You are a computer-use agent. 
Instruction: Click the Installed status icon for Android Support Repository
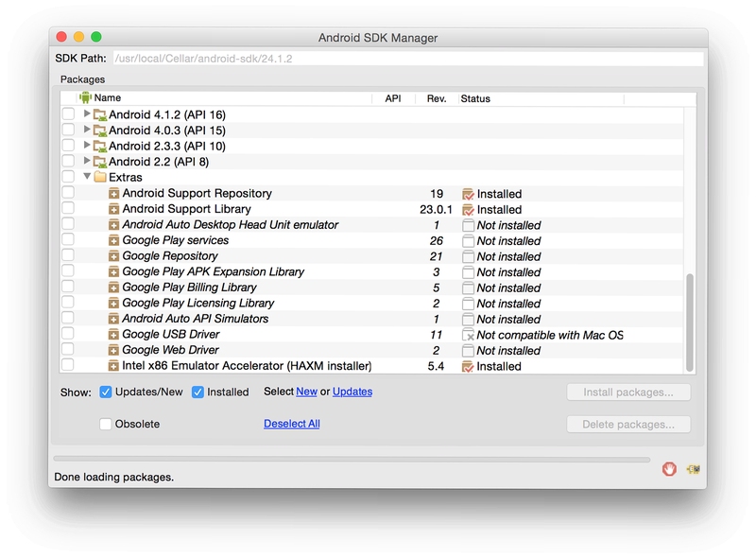[468, 194]
